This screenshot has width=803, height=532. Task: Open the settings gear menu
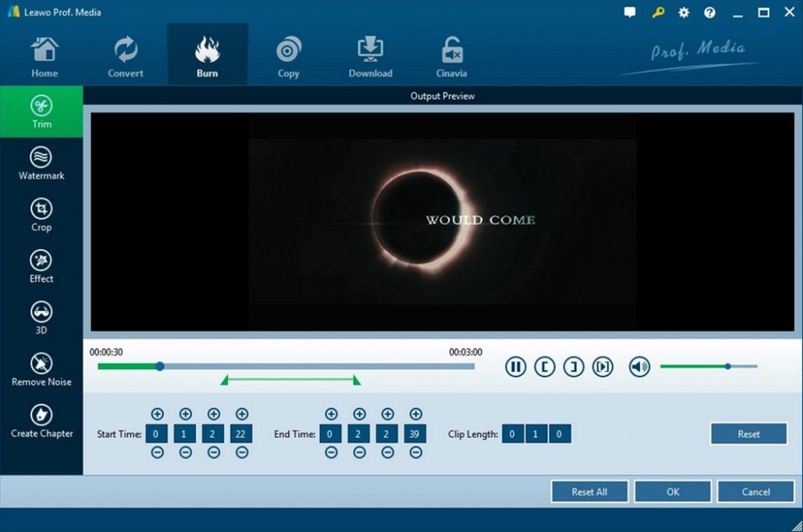(683, 13)
